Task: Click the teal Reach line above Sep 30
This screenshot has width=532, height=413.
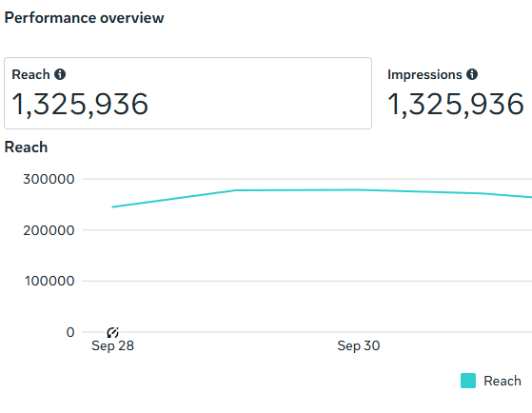Action: tap(359, 190)
